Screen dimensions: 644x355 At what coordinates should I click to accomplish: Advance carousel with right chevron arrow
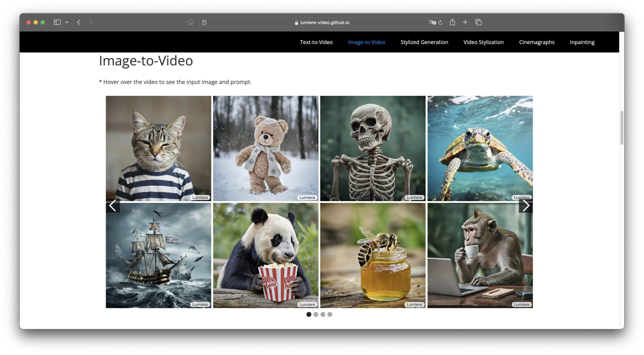pyautogui.click(x=526, y=206)
